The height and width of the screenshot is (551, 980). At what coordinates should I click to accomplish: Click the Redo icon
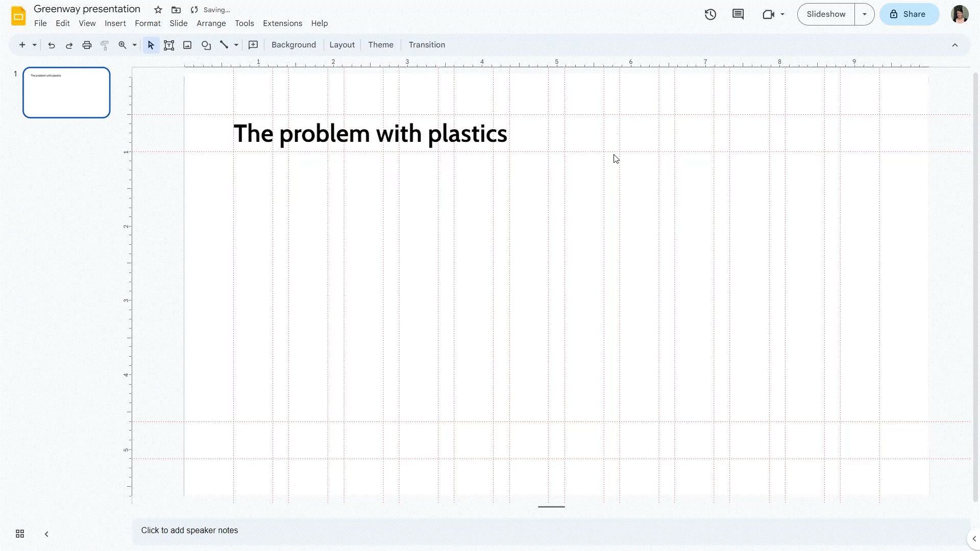point(69,44)
